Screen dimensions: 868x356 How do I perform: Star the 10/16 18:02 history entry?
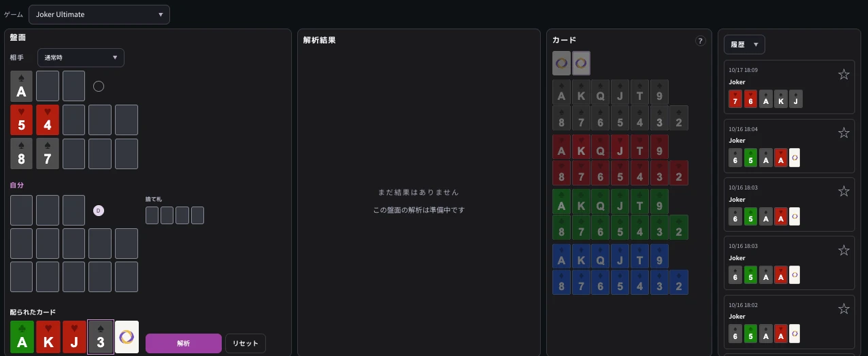click(x=844, y=308)
